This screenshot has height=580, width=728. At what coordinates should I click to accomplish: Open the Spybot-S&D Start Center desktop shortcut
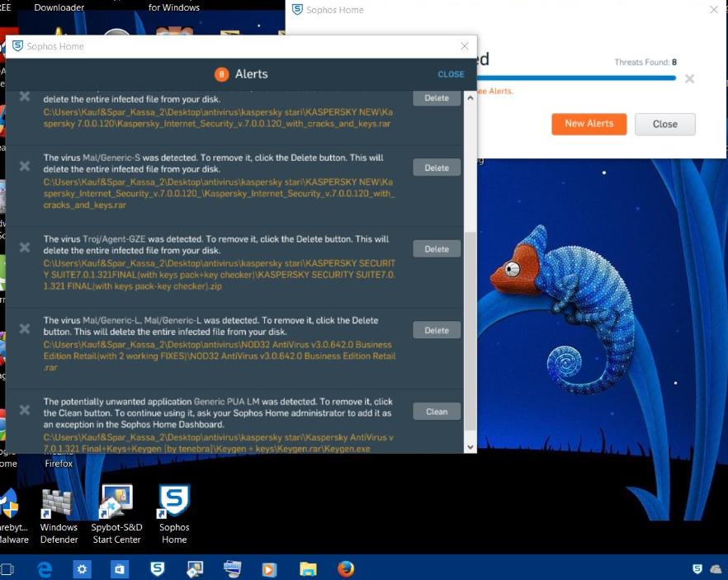(116, 514)
